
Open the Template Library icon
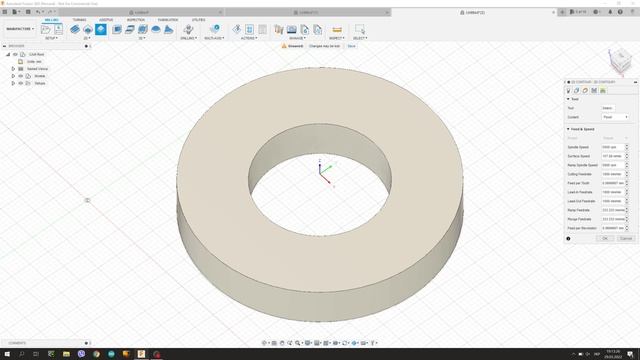(318, 29)
